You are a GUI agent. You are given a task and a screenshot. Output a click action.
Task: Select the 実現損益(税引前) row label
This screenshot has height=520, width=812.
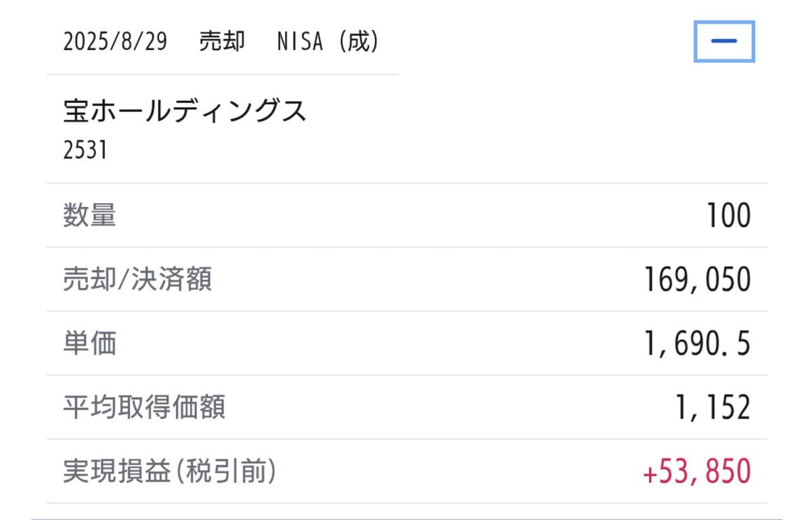[x=170, y=471]
